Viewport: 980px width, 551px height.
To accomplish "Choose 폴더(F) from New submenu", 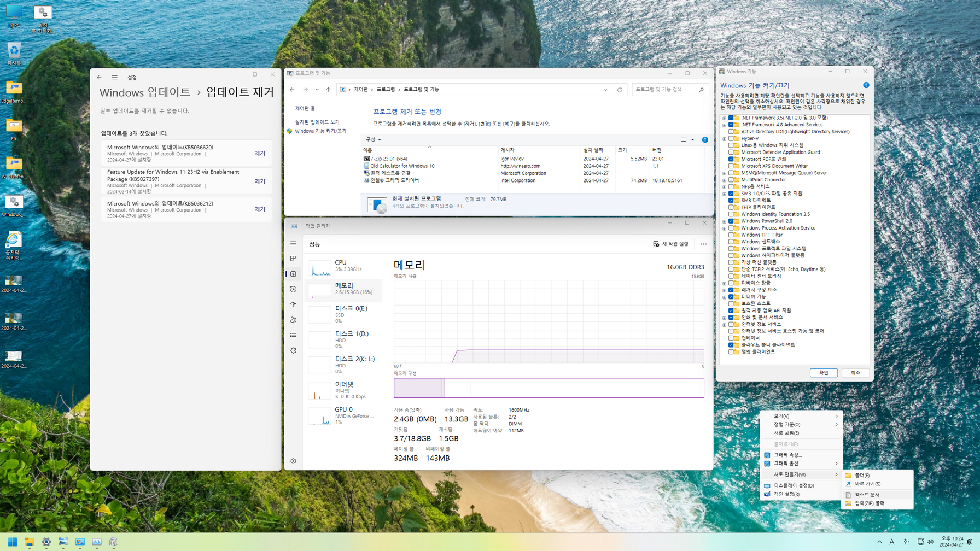I will click(x=877, y=476).
